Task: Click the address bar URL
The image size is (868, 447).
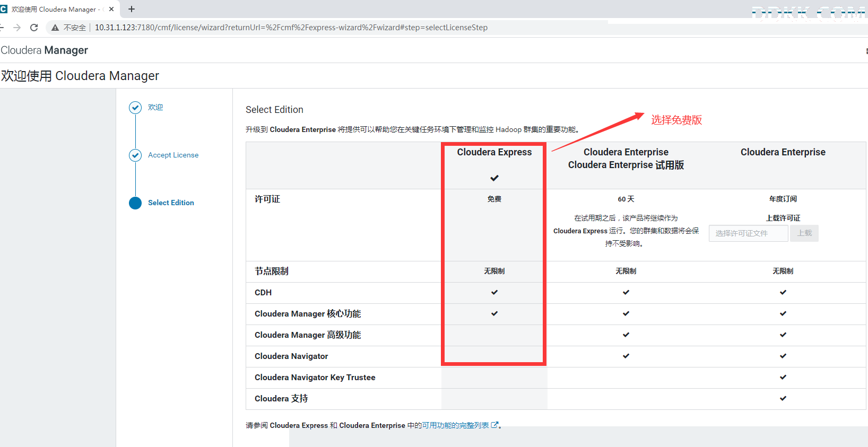Action: 291,28
